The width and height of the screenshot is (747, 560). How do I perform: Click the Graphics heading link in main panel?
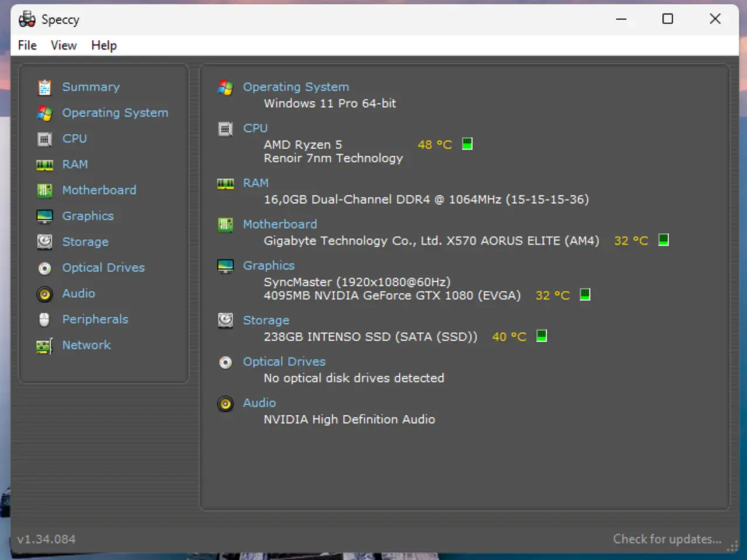(268, 265)
